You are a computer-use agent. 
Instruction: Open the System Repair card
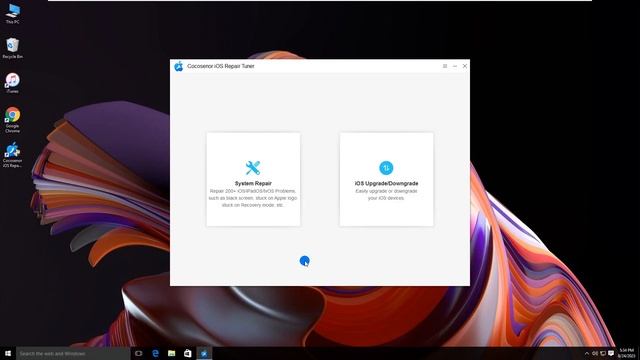pos(253,179)
